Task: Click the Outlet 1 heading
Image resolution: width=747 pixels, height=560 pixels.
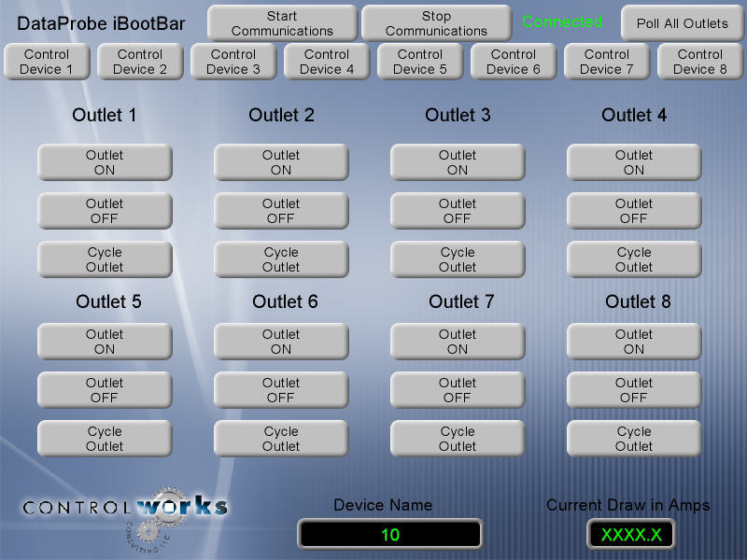Action: 105,115
